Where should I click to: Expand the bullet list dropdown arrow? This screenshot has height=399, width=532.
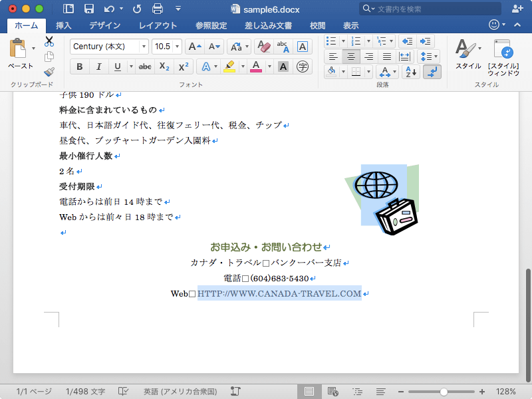(x=343, y=41)
